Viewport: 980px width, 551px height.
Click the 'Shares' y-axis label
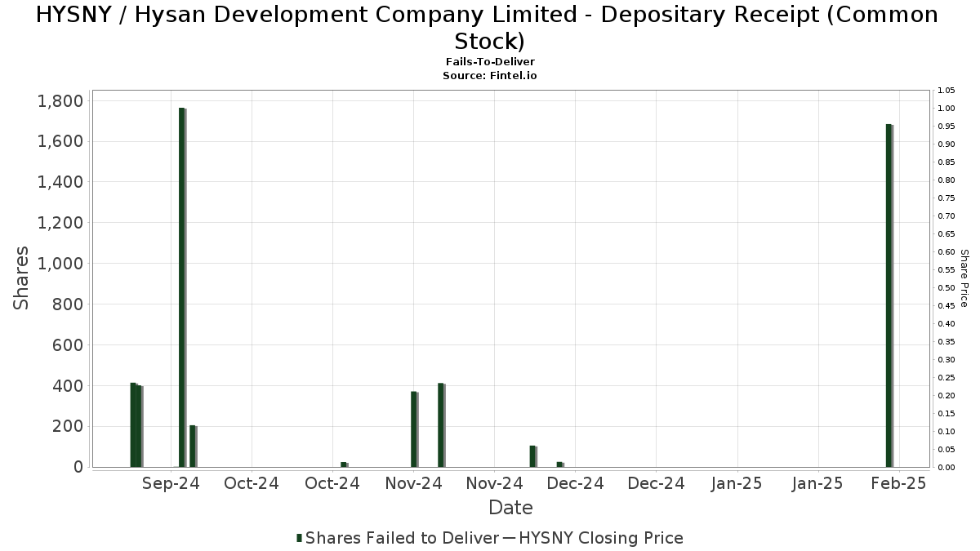22,278
